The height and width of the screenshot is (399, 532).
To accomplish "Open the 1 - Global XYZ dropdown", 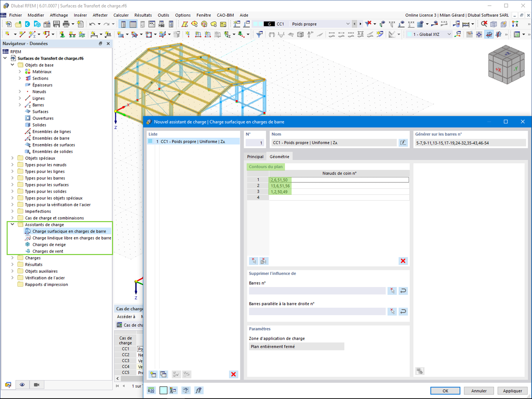I will 450,34.
